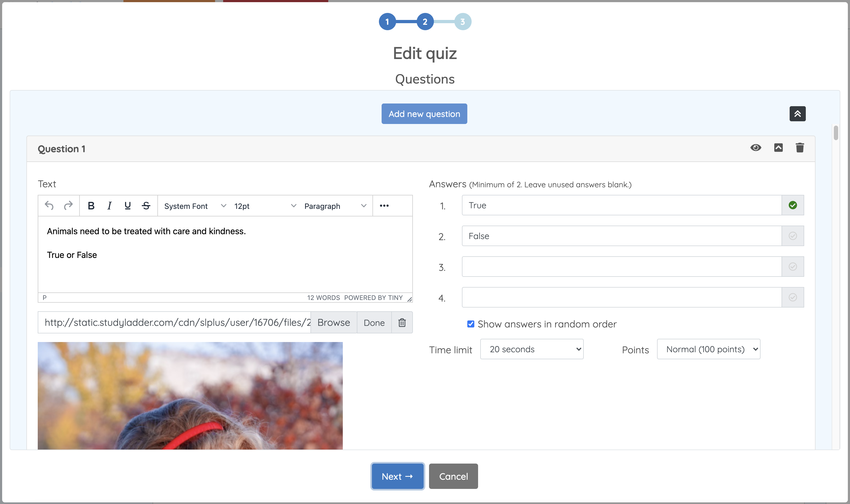Open the Time limit dropdown

(531, 349)
